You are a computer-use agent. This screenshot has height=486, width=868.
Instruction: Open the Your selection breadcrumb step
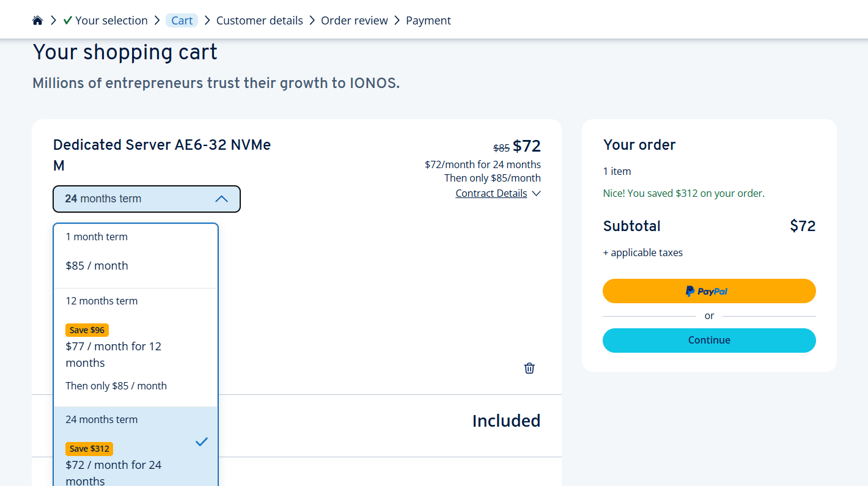coord(111,20)
